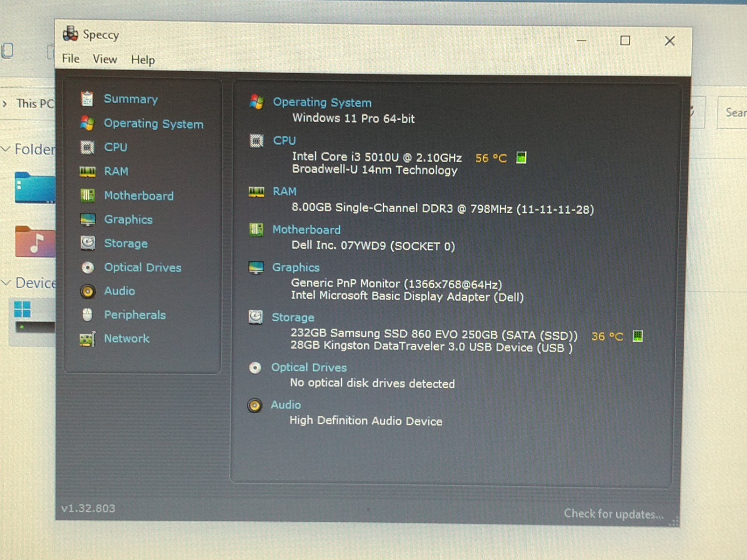Click the RAM heading in summary
The width and height of the screenshot is (747, 560).
click(x=285, y=191)
